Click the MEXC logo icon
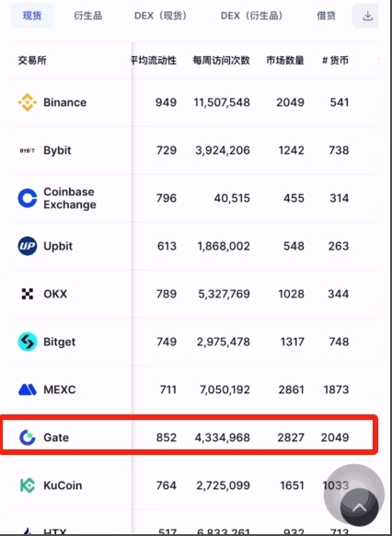Viewport: 392px width, 536px height. click(28, 390)
